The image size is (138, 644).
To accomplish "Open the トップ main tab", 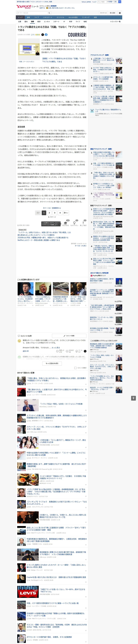I will [20, 17].
